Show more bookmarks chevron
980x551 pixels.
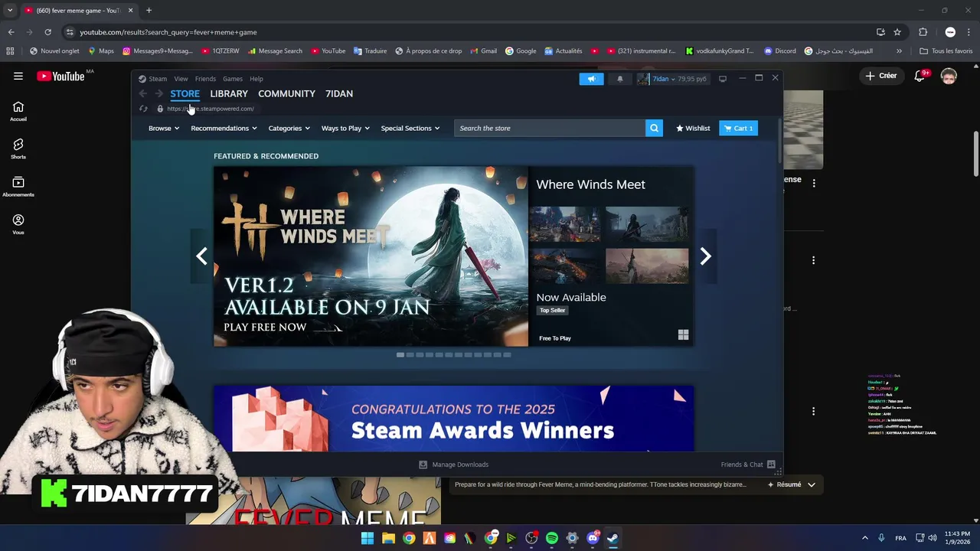(899, 51)
